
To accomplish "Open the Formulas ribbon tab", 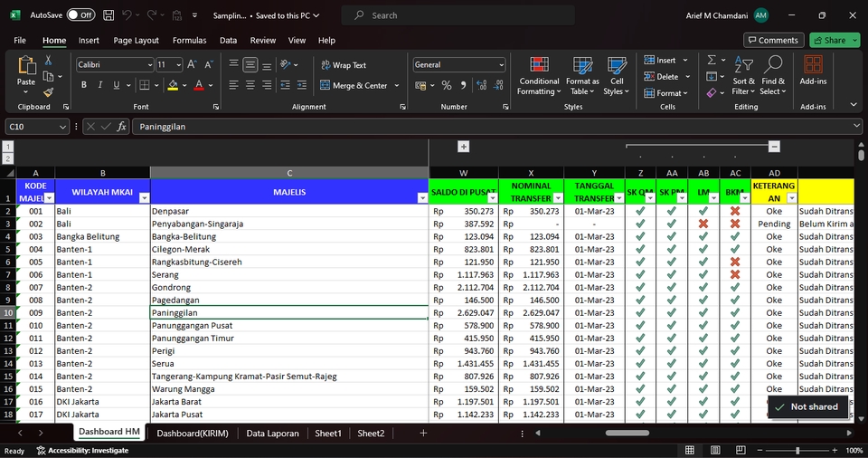I will pos(190,41).
